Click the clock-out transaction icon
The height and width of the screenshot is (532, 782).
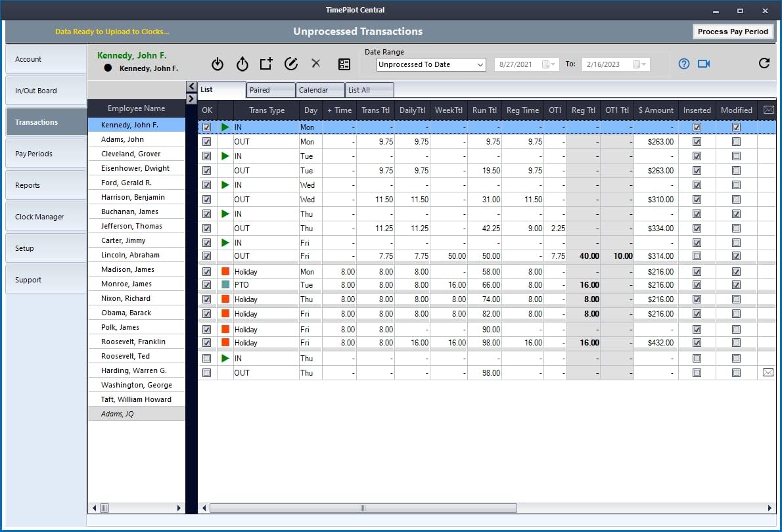[x=242, y=64]
